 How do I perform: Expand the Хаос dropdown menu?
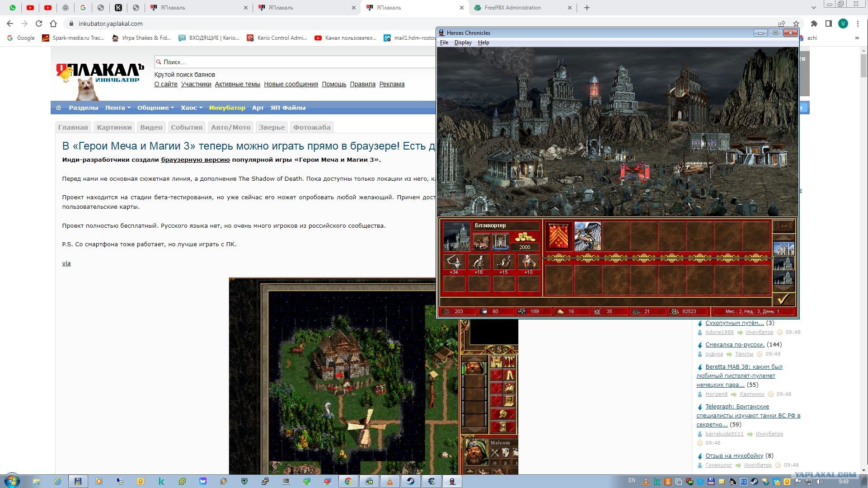click(192, 108)
